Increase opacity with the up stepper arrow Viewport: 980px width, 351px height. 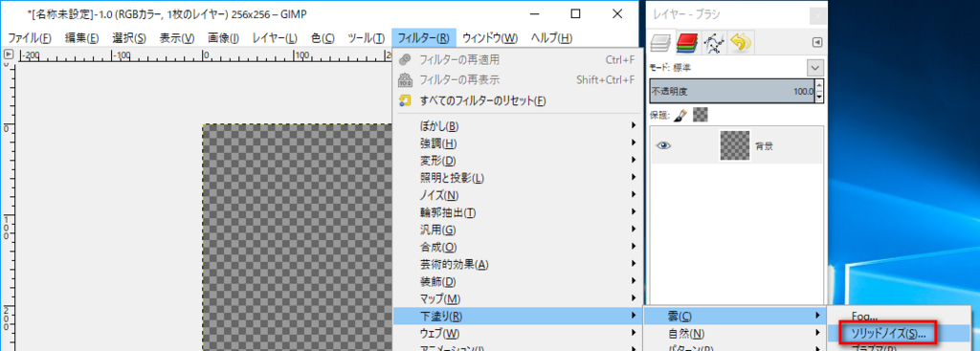click(x=819, y=85)
